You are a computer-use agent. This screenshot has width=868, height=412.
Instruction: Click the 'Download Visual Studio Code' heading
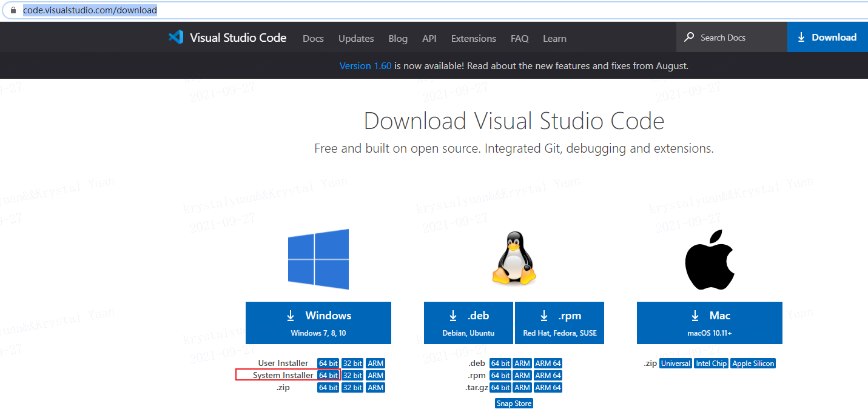pos(514,121)
